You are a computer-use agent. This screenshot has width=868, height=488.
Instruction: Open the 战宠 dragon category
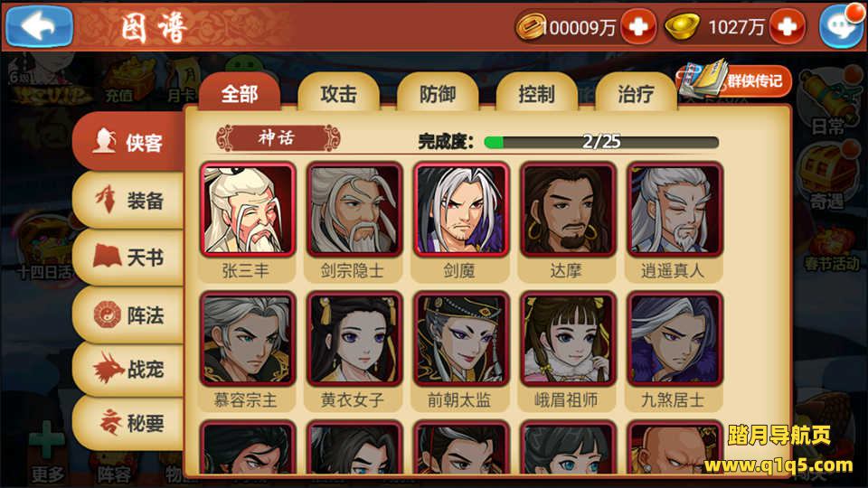click(x=129, y=369)
